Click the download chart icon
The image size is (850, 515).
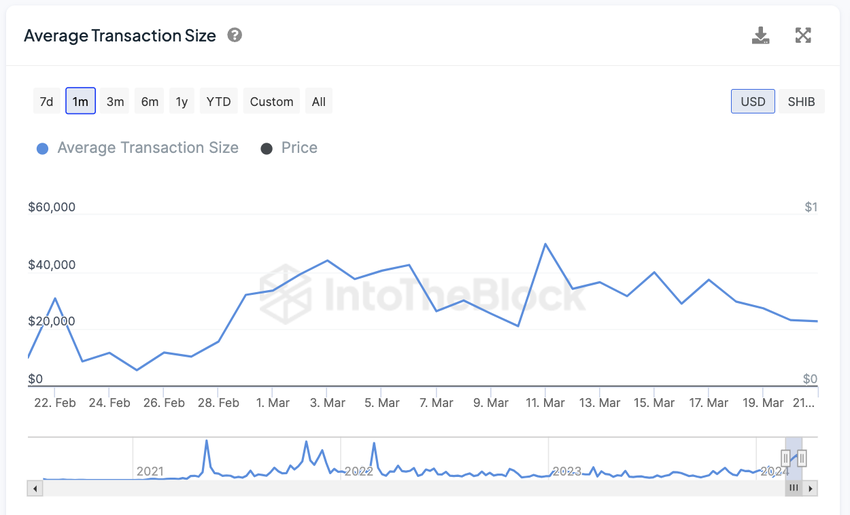tap(761, 36)
